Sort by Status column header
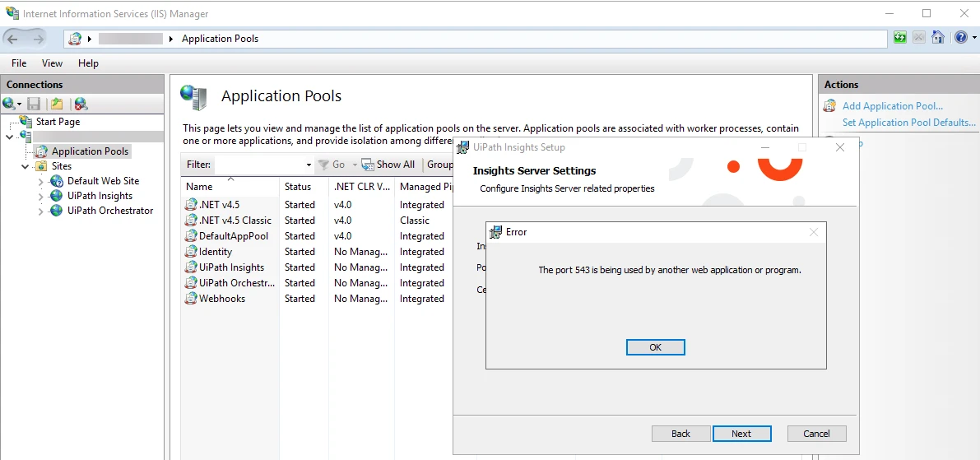Viewport: 980px width, 460px height. (304, 186)
